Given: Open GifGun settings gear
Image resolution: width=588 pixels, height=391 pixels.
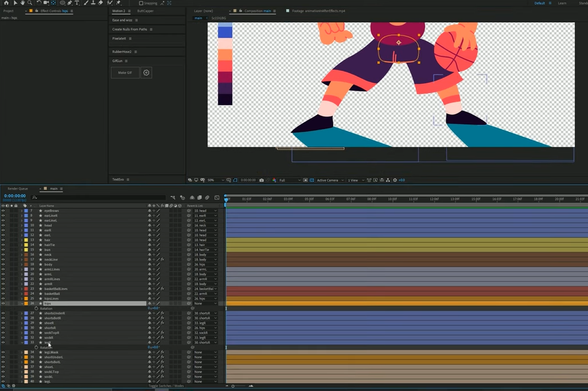Looking at the screenshot, I should pos(146,73).
